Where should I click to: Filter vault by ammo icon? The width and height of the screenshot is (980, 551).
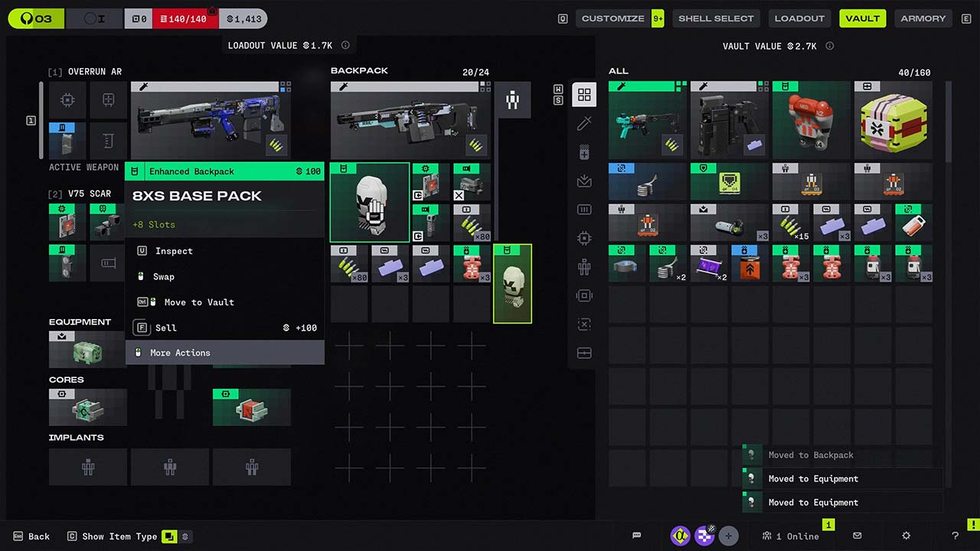point(584,210)
